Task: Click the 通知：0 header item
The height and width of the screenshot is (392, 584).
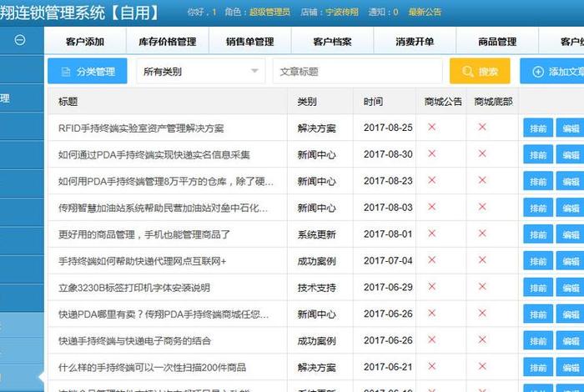Action: point(383,13)
